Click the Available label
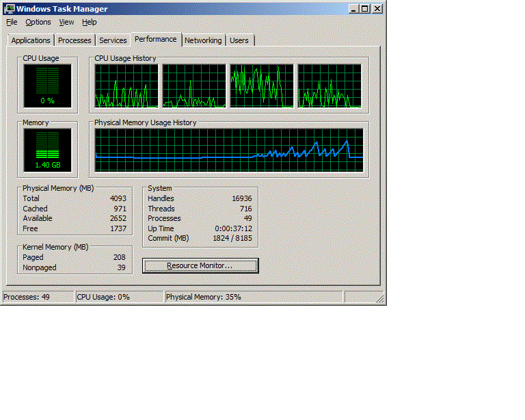Screen dimensions: 525x420 click(38, 218)
